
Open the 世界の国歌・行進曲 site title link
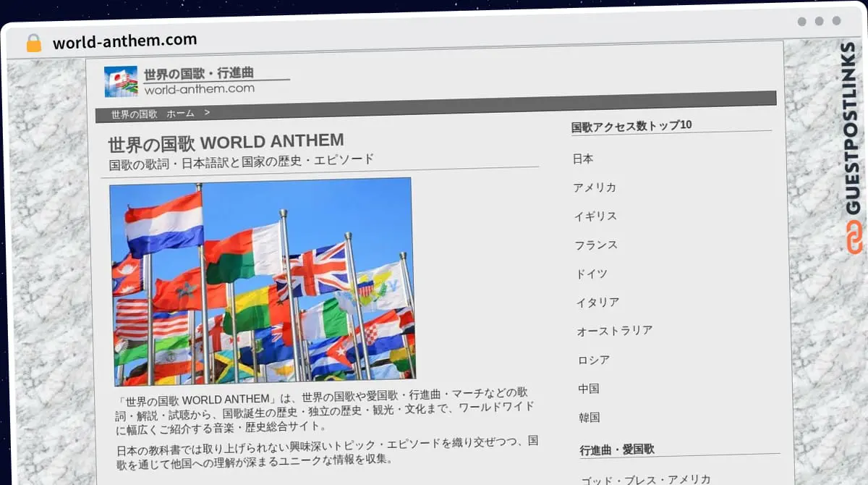pos(199,74)
